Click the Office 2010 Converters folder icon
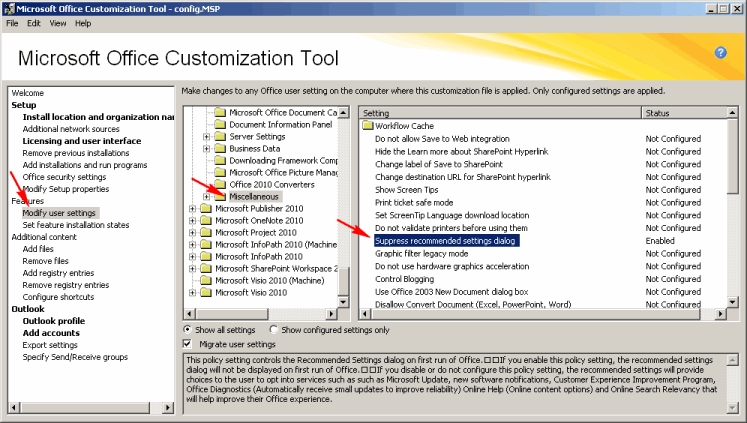This screenshot has height=423, width=747. [220, 184]
